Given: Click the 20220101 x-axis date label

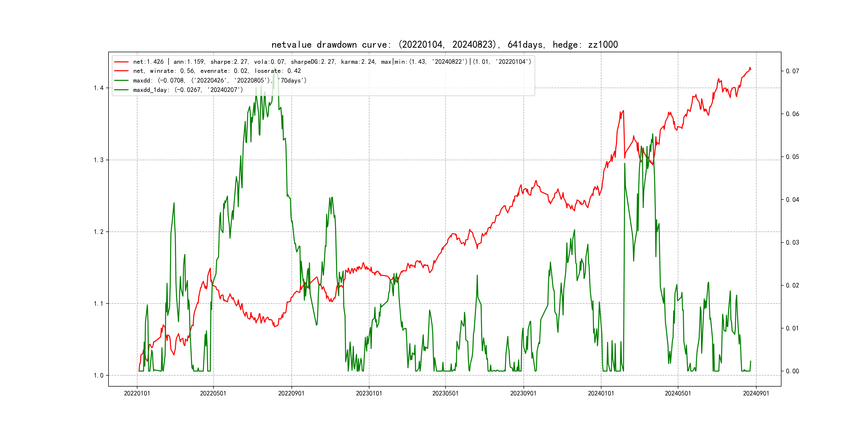Looking at the screenshot, I should click(x=137, y=393).
